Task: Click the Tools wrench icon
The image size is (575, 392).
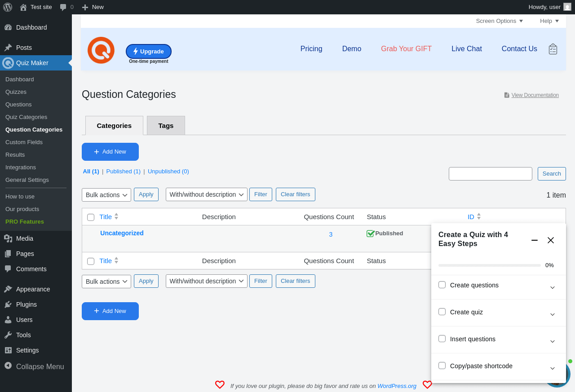Action: click(8, 335)
